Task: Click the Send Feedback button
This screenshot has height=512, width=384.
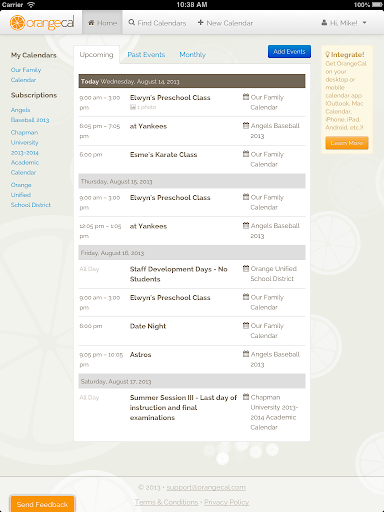Action: (x=42, y=504)
